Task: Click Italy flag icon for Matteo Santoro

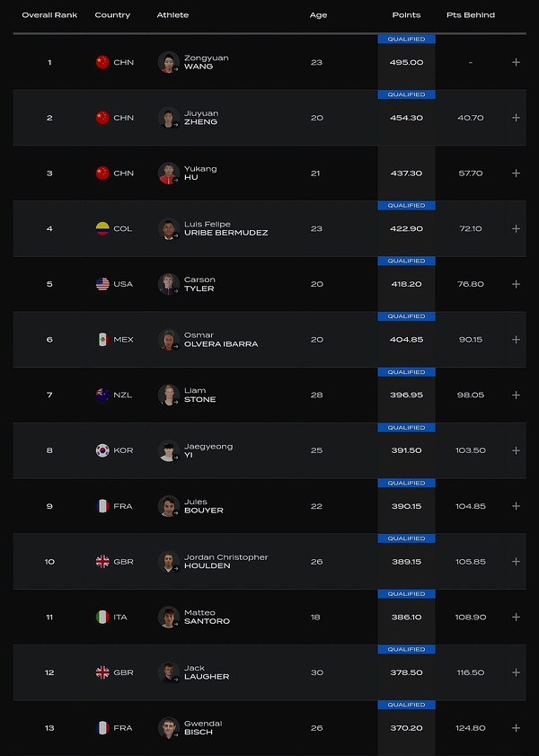Action: pos(102,617)
